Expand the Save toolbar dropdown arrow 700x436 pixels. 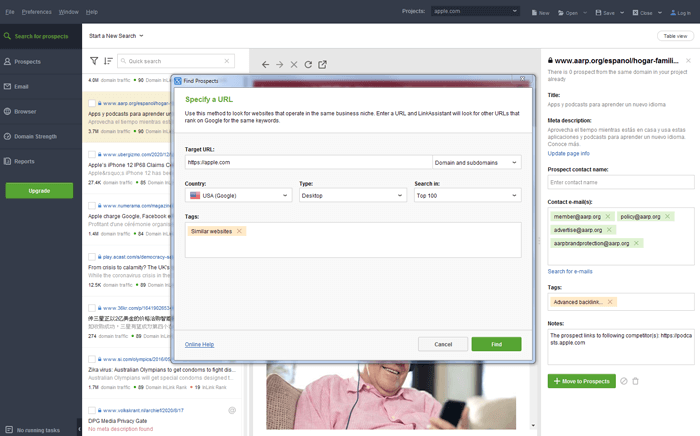(622, 12)
